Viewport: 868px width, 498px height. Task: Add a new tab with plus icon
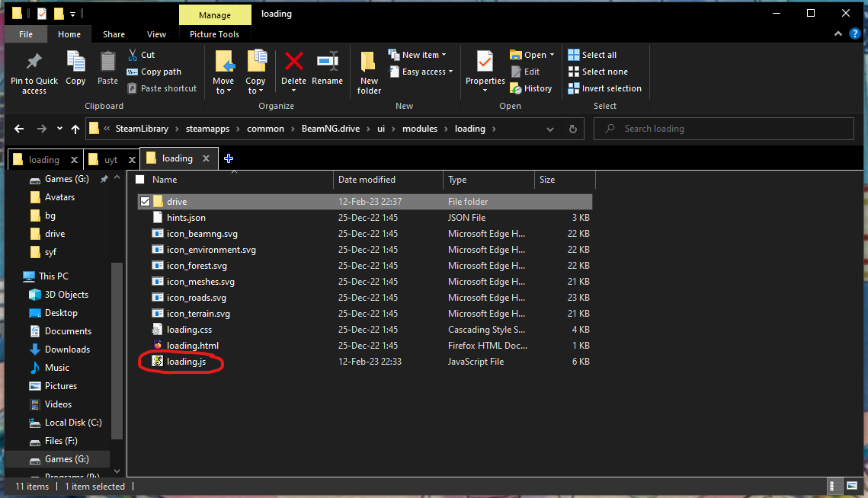tap(229, 159)
